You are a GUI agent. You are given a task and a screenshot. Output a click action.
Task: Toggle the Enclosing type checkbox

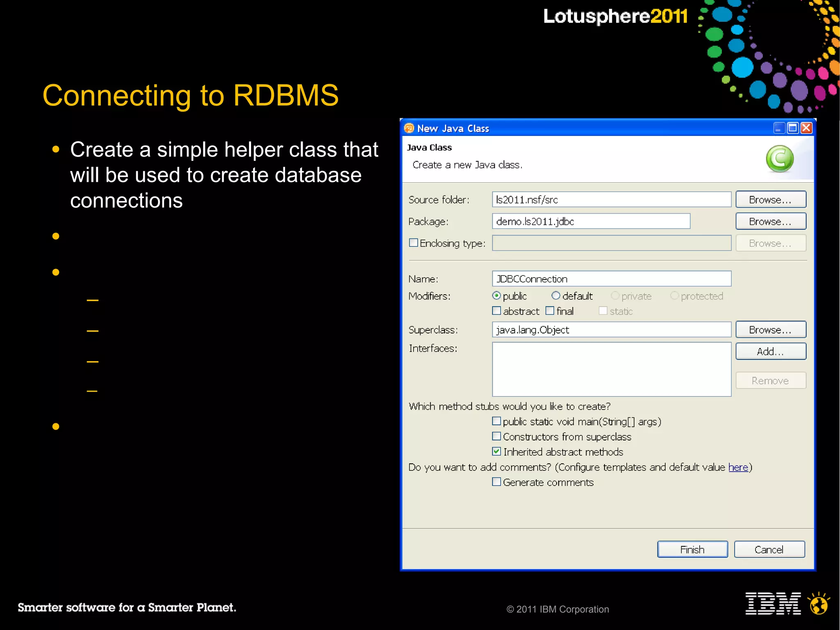pyautogui.click(x=413, y=243)
